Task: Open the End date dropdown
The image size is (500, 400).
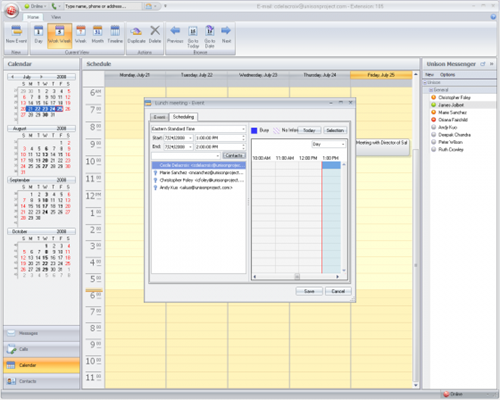Action: pyautogui.click(x=190, y=147)
